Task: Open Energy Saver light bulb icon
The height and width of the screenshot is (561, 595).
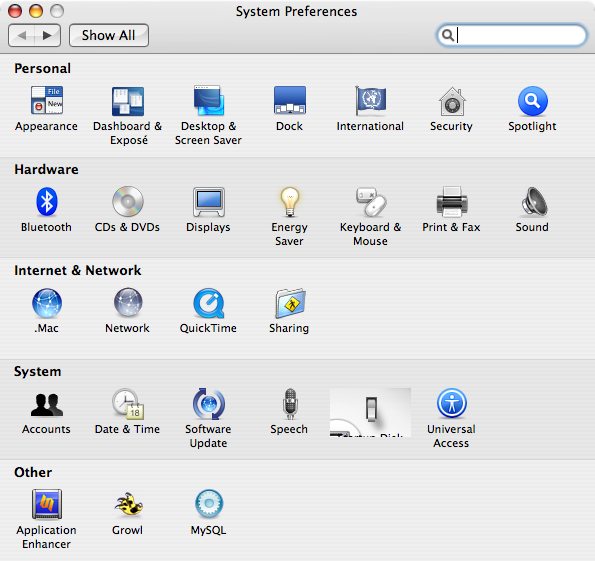Action: (x=290, y=202)
